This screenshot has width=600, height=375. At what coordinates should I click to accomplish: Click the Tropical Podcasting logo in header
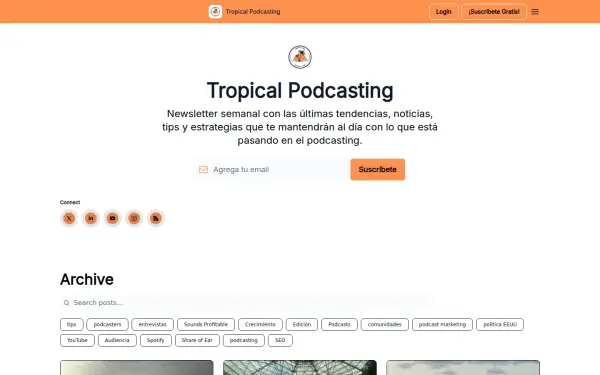(215, 12)
